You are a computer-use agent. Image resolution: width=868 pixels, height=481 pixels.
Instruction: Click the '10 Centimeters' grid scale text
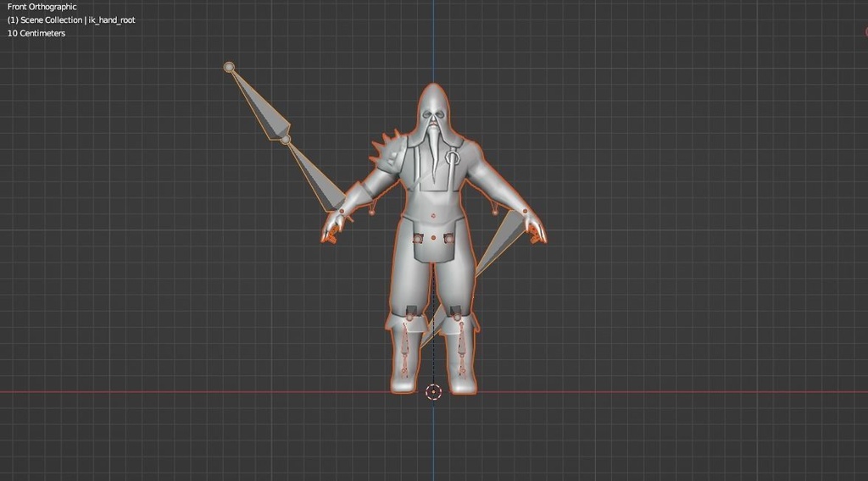[x=36, y=33]
